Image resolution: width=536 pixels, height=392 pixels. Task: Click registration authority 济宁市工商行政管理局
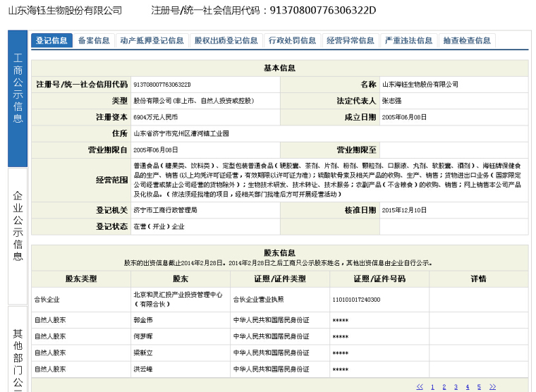click(x=165, y=210)
